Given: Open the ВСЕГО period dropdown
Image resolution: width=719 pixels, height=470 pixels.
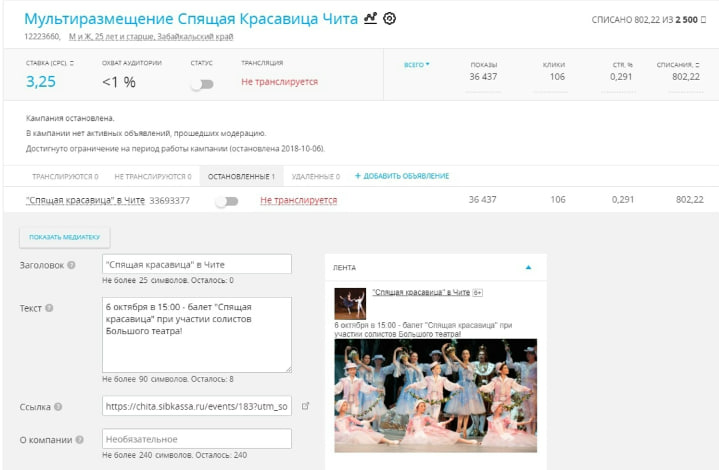Looking at the screenshot, I should (416, 65).
